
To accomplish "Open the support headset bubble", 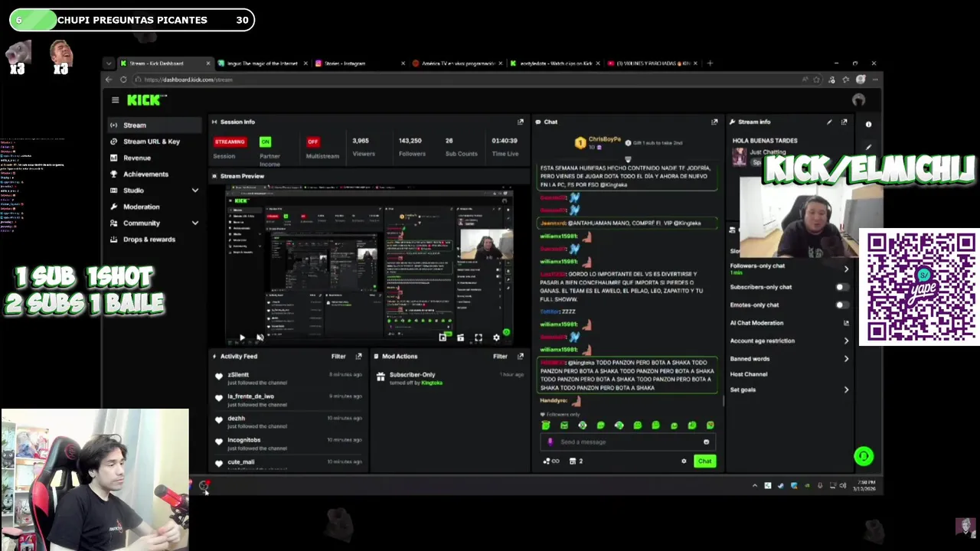I will (x=864, y=456).
